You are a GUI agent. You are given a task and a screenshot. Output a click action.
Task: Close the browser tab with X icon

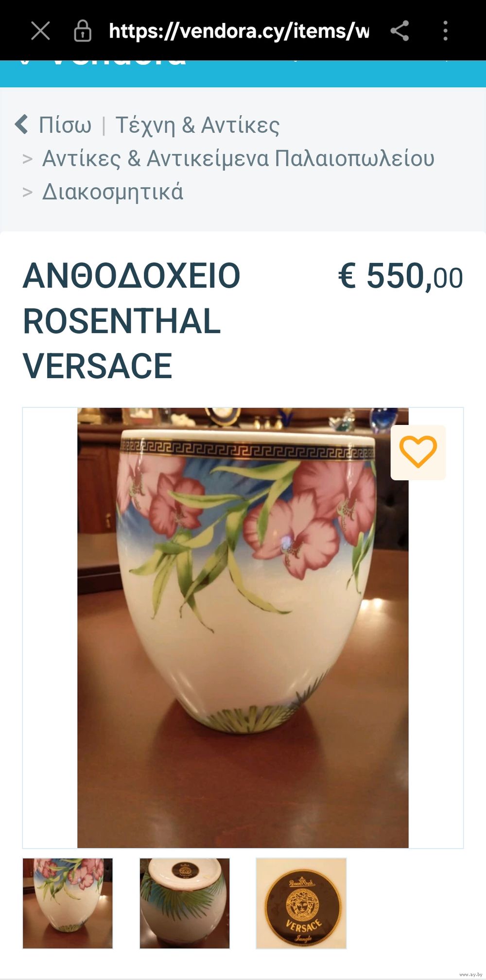coord(40,31)
